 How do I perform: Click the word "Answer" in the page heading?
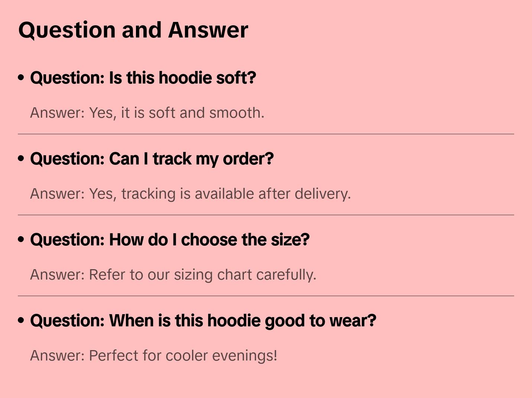pos(208,30)
